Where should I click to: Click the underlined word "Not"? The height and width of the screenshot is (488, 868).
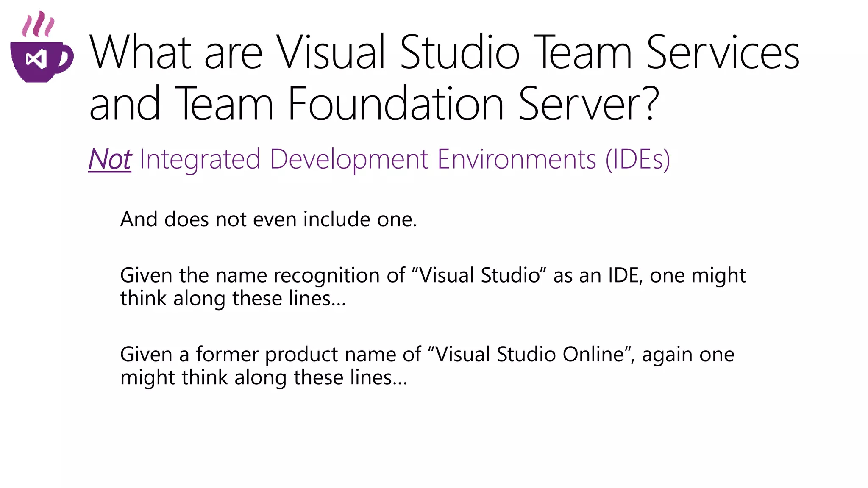pos(110,160)
